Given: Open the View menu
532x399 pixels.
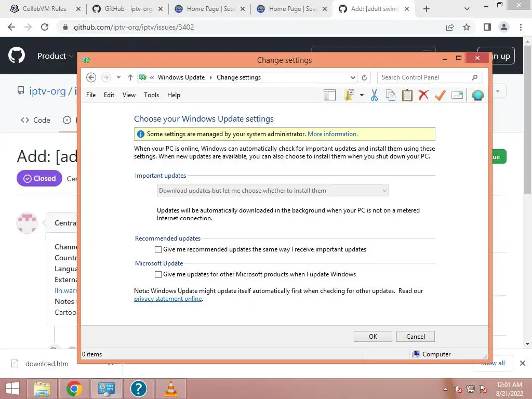Looking at the screenshot, I should click(x=129, y=95).
